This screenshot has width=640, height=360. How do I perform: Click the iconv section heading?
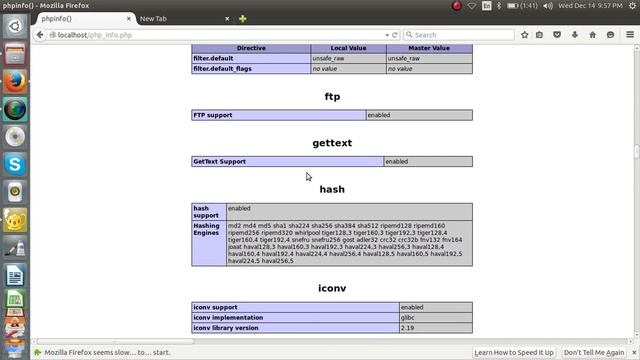[x=332, y=288]
